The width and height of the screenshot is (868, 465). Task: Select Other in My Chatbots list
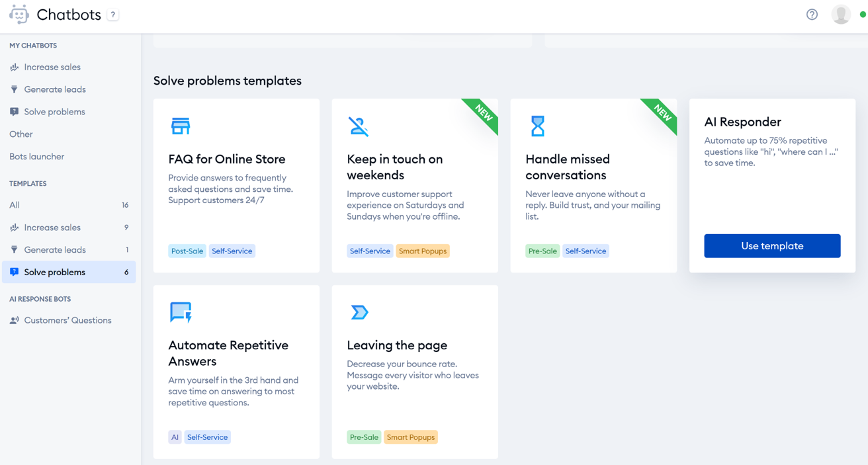pyautogui.click(x=21, y=134)
